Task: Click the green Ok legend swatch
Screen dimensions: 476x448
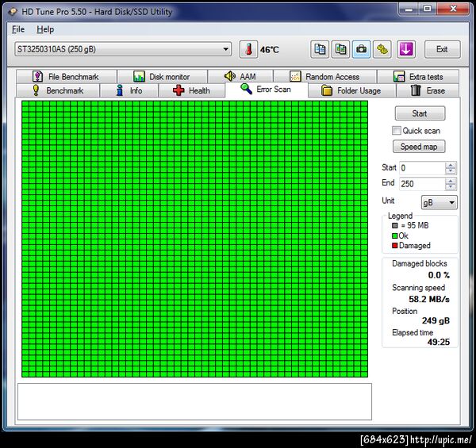Action: (x=394, y=235)
